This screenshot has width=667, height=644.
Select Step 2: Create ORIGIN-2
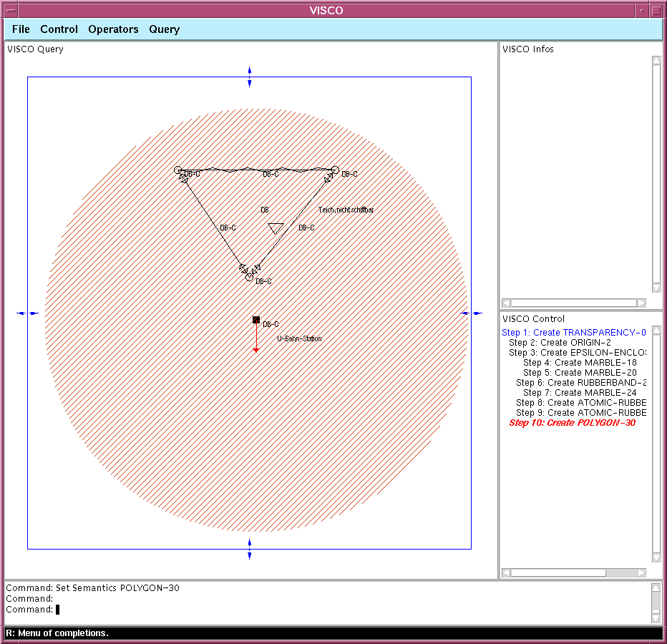pos(560,343)
